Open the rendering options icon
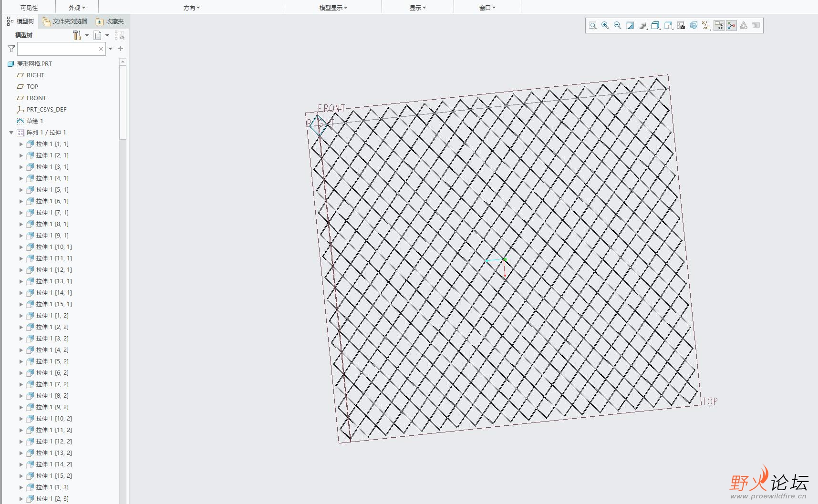 coord(643,26)
